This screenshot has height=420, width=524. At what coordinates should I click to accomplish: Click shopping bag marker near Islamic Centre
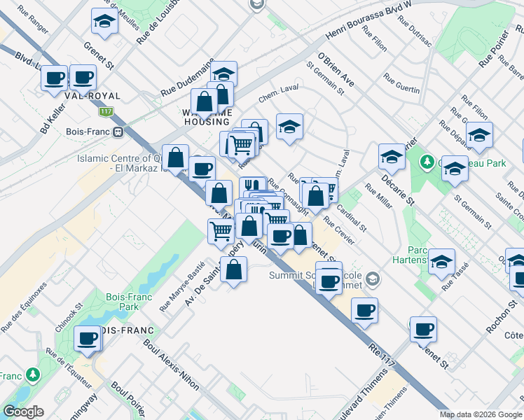[x=175, y=159]
